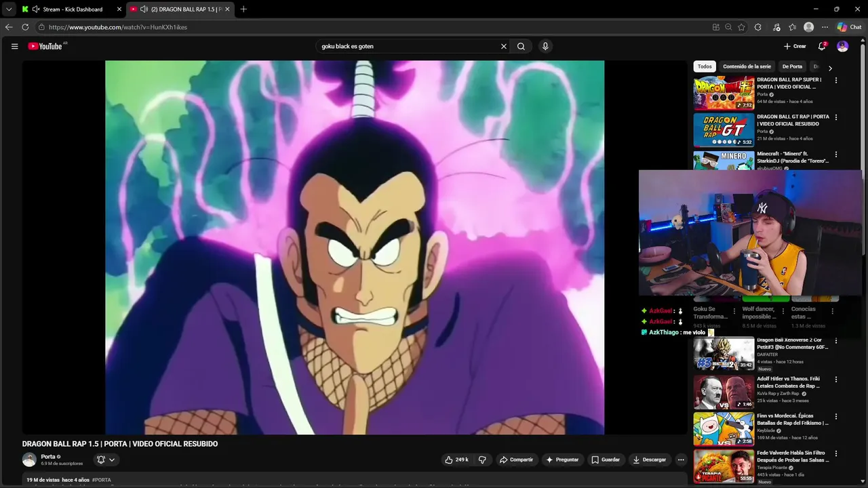Go back with the browser back arrow
Screen dimensions: 868x488
click(9, 27)
